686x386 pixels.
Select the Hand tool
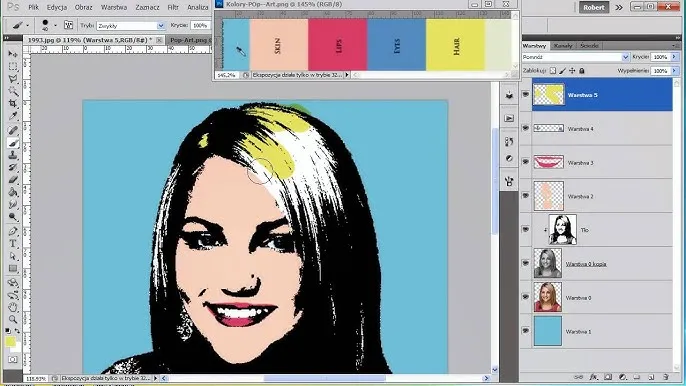pos(13,307)
